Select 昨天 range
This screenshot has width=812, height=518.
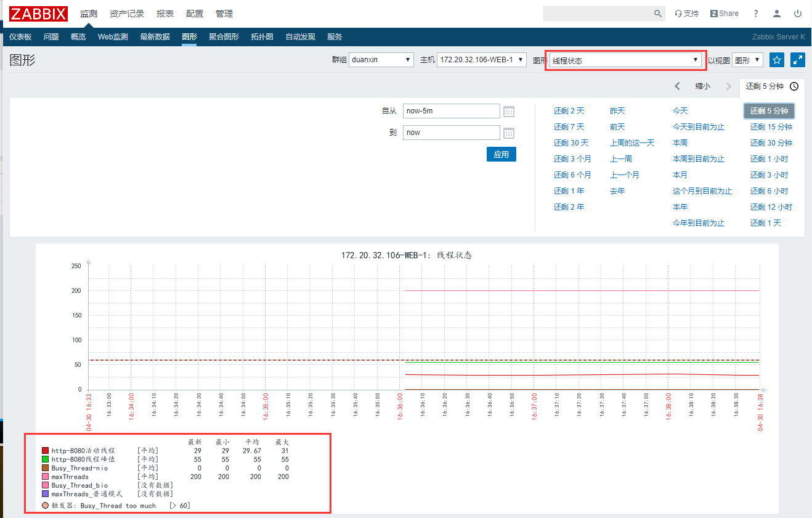tap(617, 111)
